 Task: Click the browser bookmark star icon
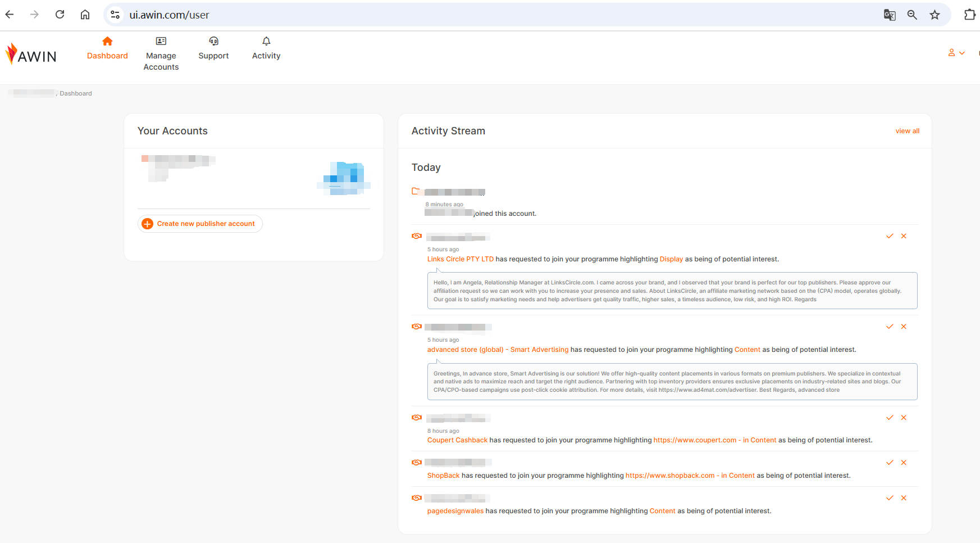[935, 15]
